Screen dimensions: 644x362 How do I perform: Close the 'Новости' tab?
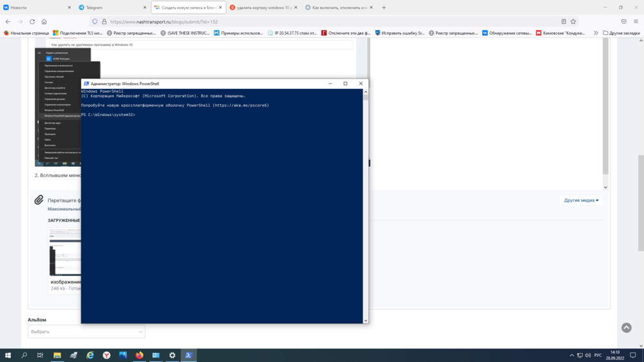tap(69, 7)
